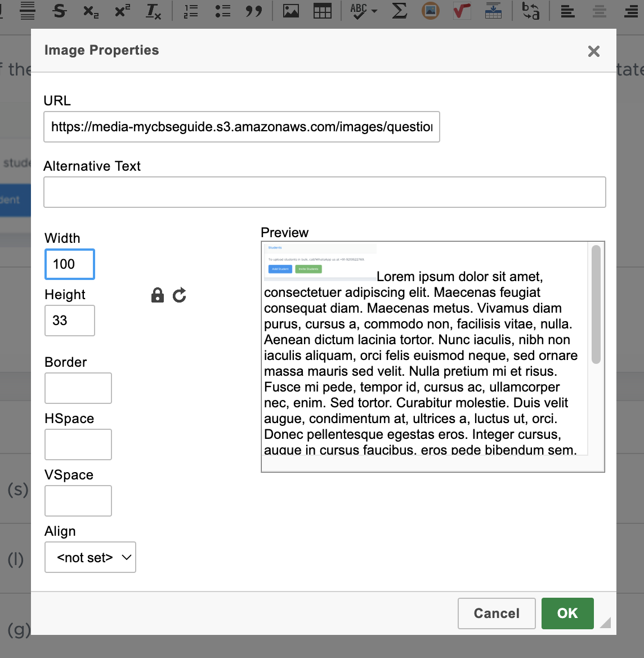Click the round picture icon in toolbar

point(431,11)
